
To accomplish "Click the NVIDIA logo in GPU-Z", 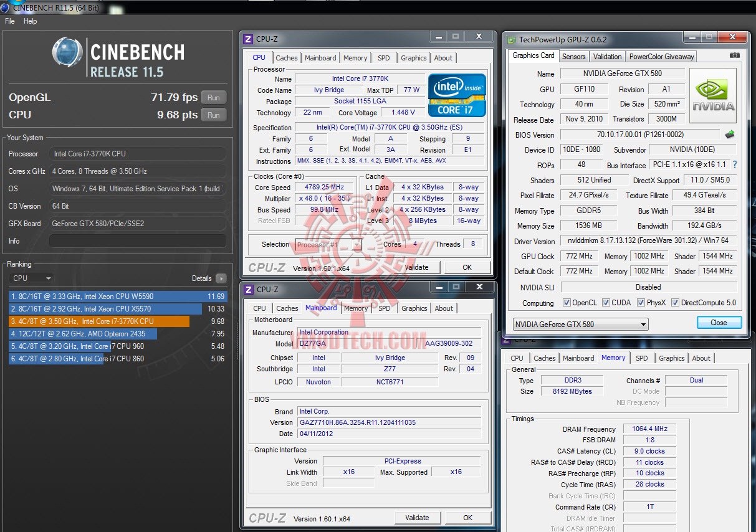I will 713,95.
